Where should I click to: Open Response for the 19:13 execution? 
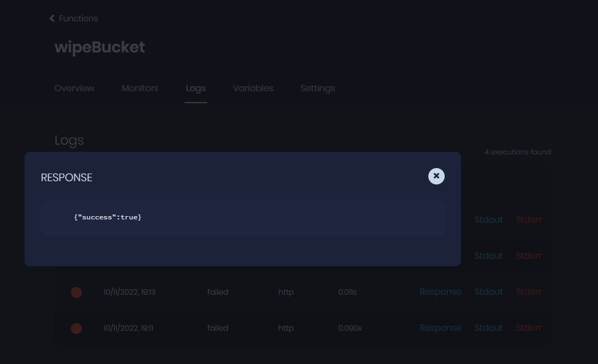click(x=440, y=292)
